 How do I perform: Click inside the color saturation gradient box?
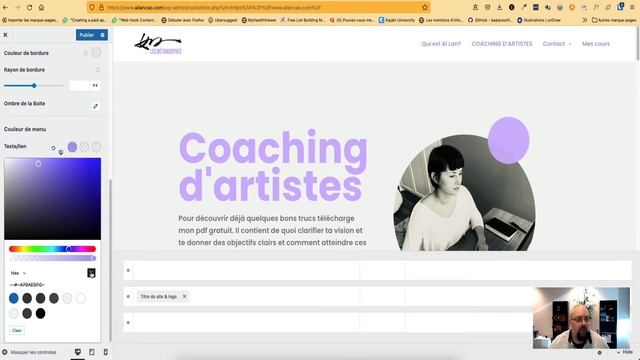coord(52,199)
